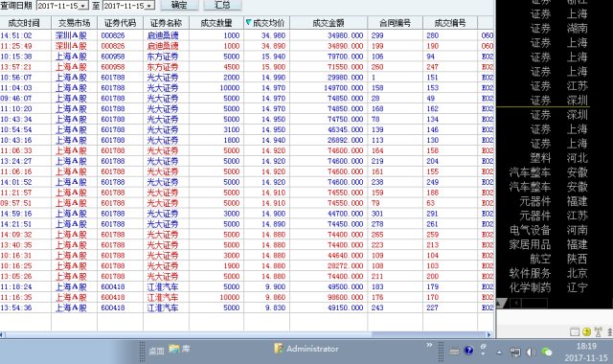The image size is (613, 364).
Task: Click the volume speaker tray icon
Action: click(x=531, y=352)
